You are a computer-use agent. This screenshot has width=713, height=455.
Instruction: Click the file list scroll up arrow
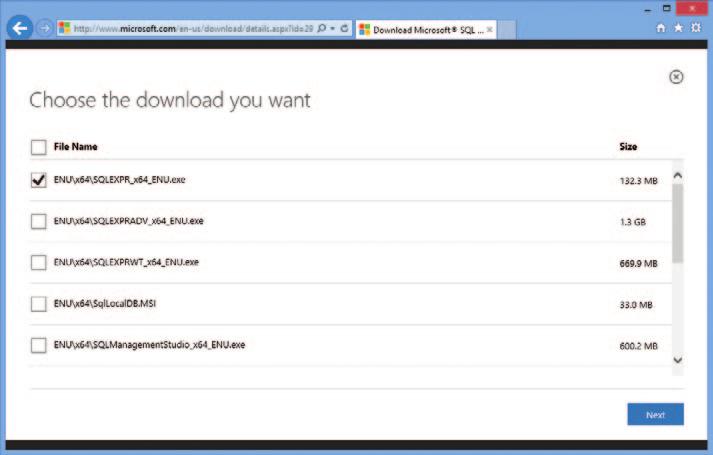coord(678,175)
